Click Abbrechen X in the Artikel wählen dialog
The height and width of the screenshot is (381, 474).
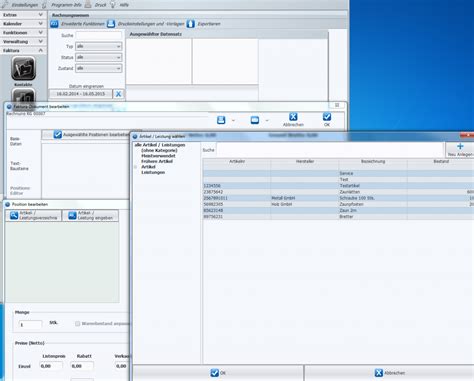pos(379,373)
